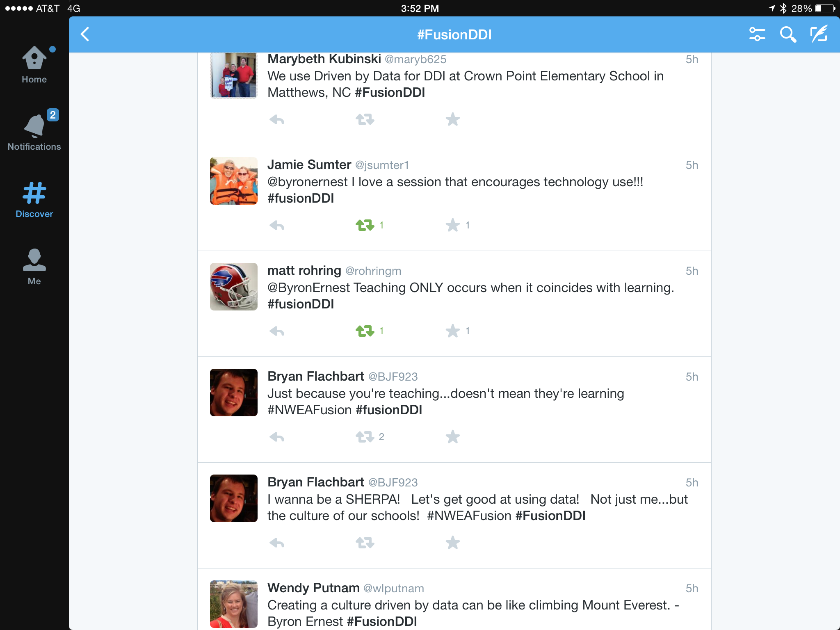Go back using the header chevron
The image size is (840, 630).
pyautogui.click(x=85, y=34)
